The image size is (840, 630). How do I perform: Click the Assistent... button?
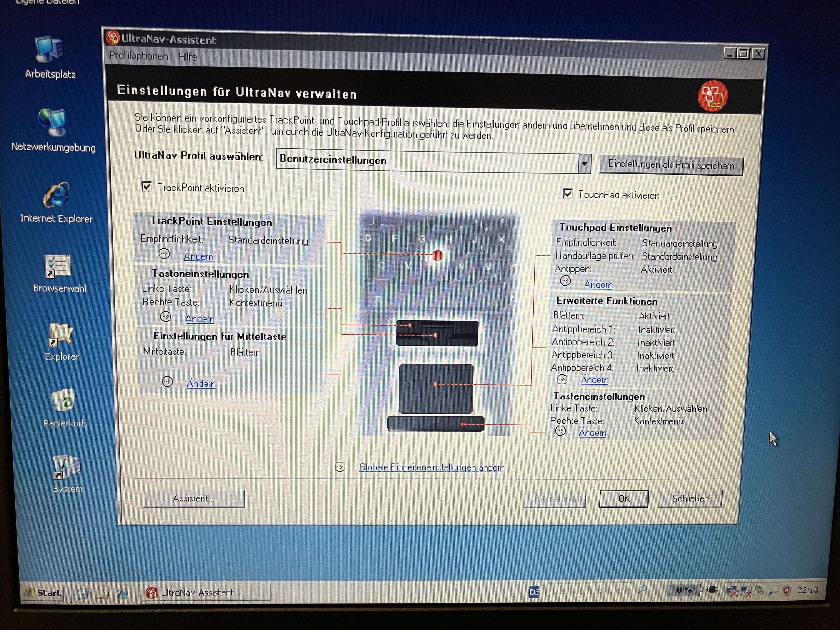194,498
